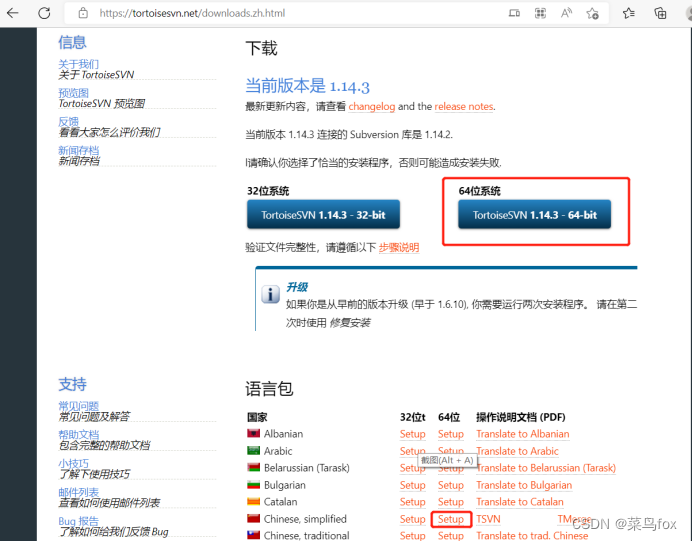Click the 支持 sidebar heading
692x541 pixels.
(72, 384)
